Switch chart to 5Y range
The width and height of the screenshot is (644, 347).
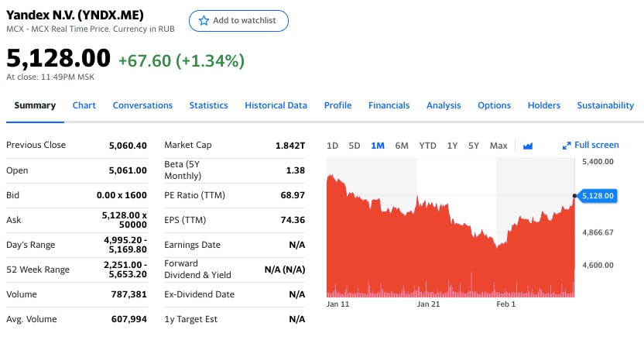[474, 146]
